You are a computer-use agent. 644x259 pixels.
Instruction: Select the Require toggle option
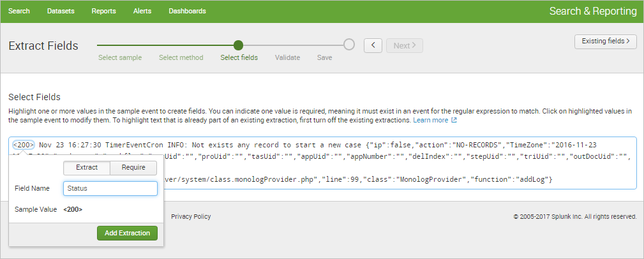point(133,168)
